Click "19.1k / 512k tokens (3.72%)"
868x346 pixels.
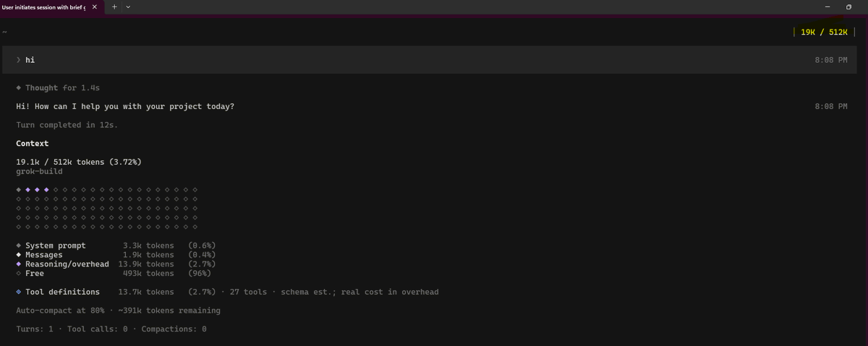[79, 162]
